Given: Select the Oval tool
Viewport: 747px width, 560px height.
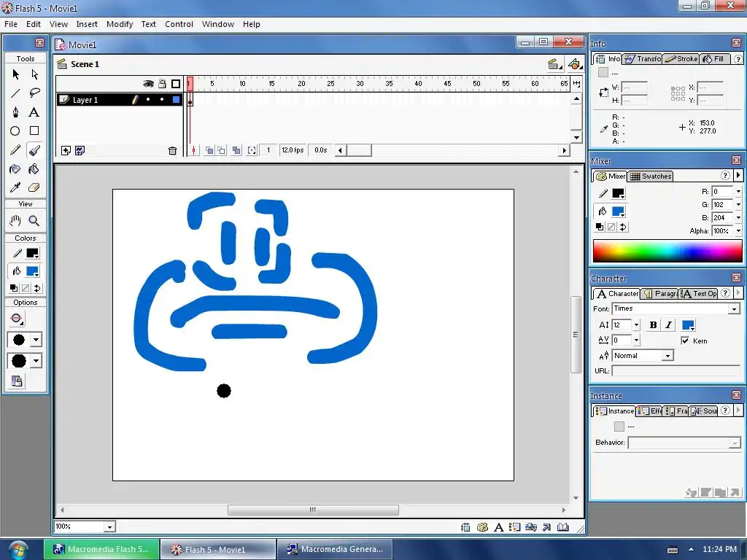Looking at the screenshot, I should [15, 131].
